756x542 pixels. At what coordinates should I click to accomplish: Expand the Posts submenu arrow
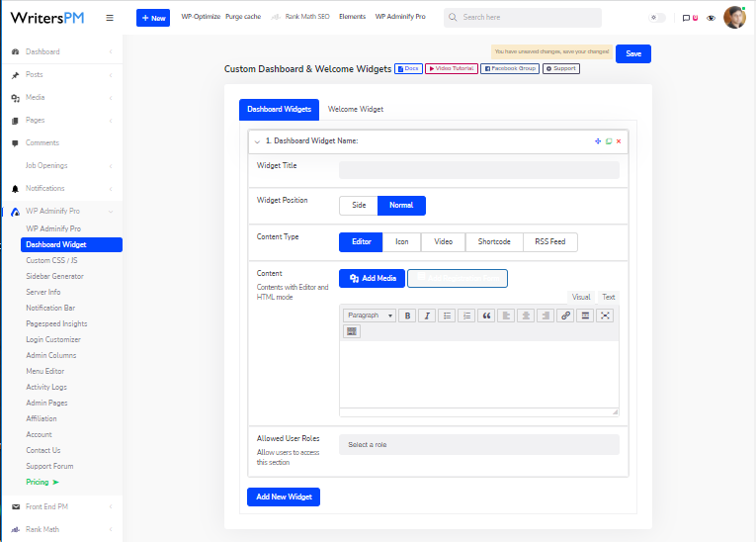(111, 75)
